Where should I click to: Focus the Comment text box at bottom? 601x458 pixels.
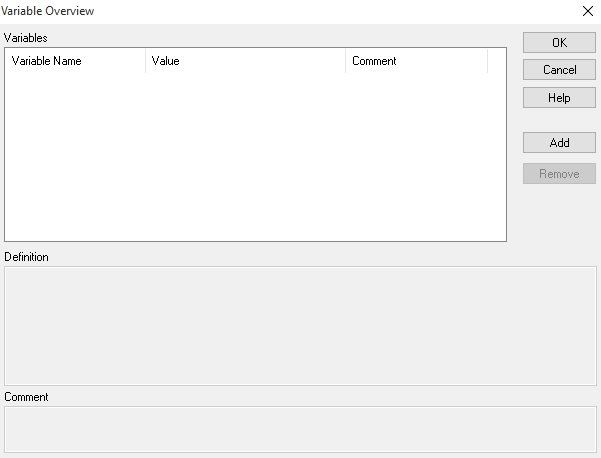pos(300,429)
